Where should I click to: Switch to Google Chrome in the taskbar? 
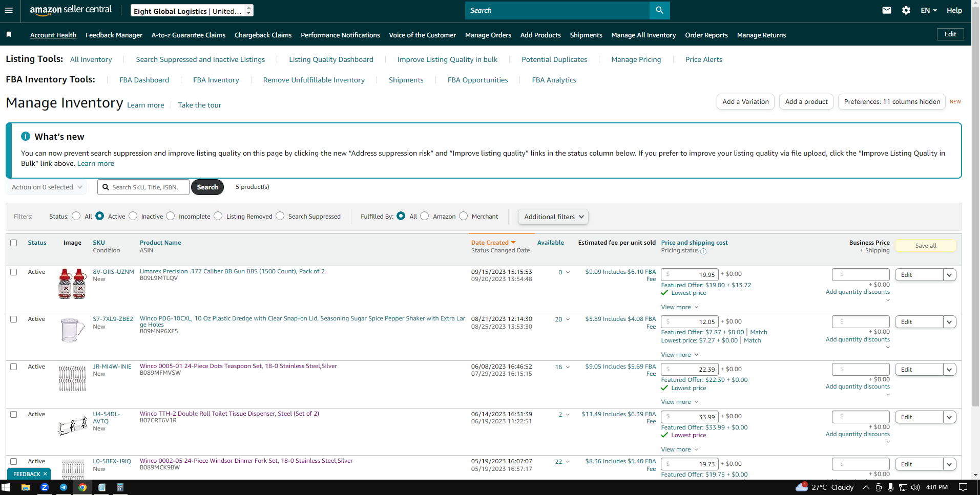point(82,487)
